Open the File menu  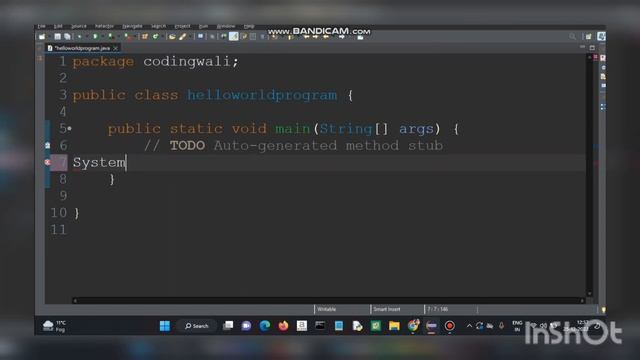42,26
